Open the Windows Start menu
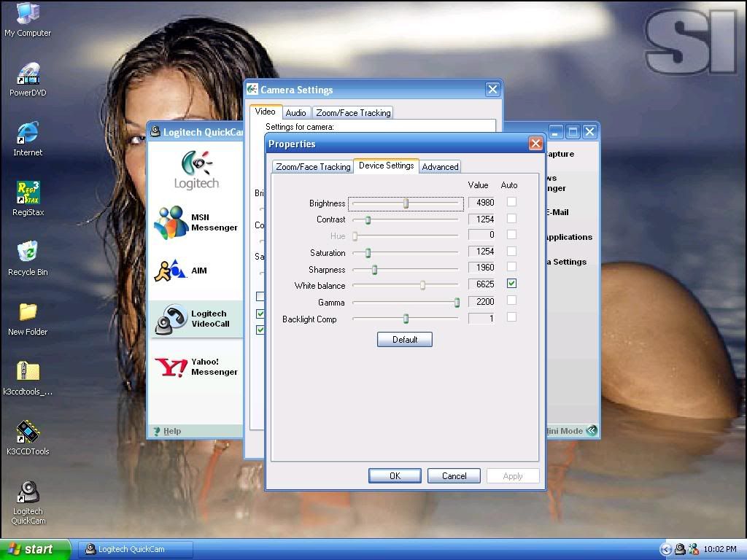 (35, 550)
